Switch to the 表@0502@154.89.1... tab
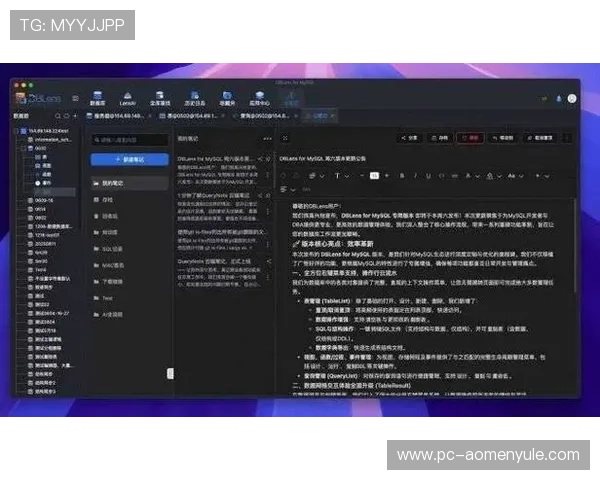This screenshot has width=600, height=480. pos(193,116)
